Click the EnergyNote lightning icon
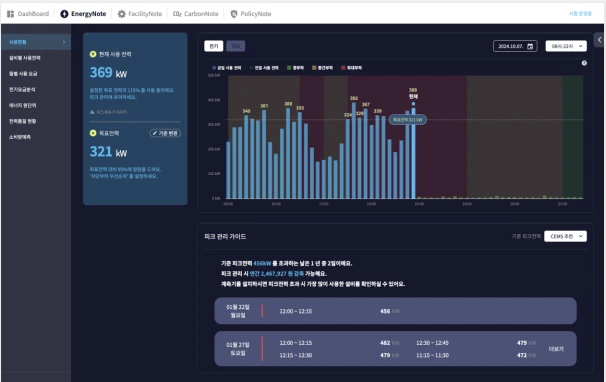The height and width of the screenshot is (382, 606). coord(64,14)
